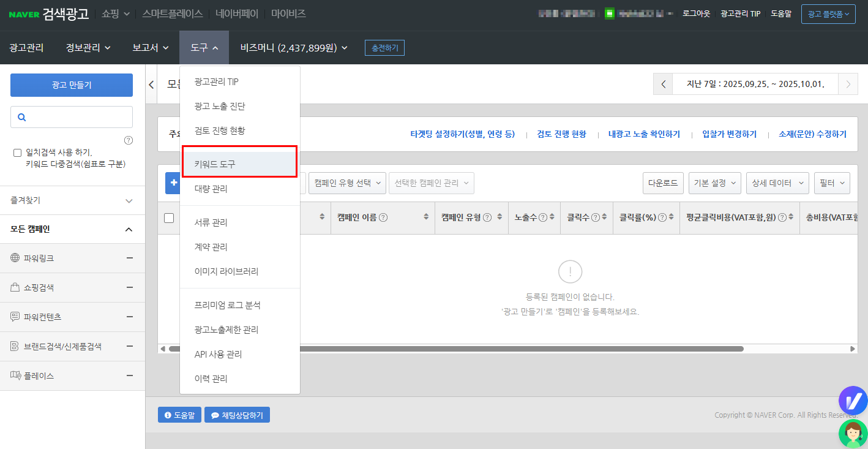Image resolution: width=868 pixels, height=449 pixels.
Task: Click the search magnifier icon in sidebar
Action: [21, 117]
